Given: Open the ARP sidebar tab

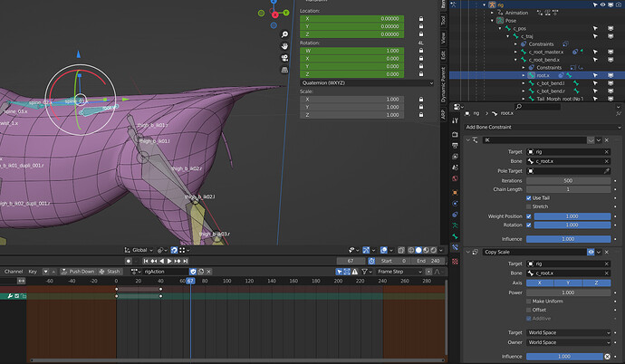Looking at the screenshot, I should 443,114.
